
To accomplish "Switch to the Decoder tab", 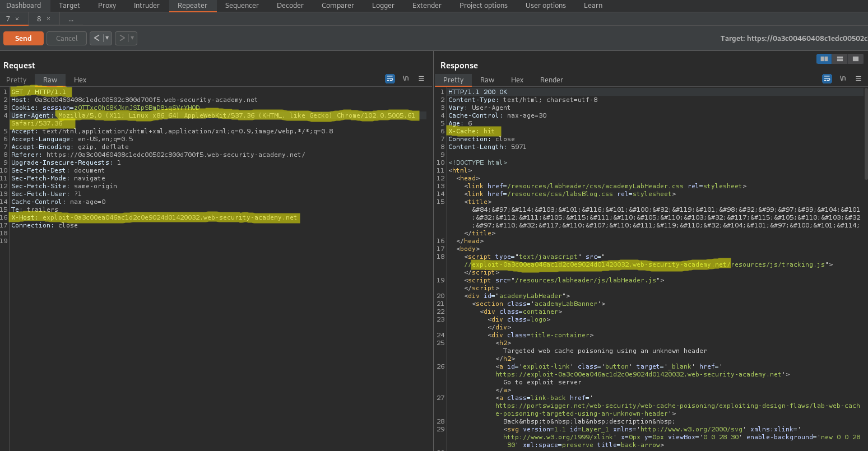I will coord(290,6).
